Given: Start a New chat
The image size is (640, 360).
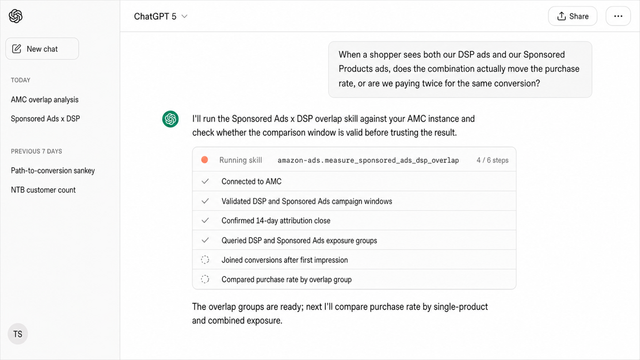Looking at the screenshot, I should pos(42,49).
